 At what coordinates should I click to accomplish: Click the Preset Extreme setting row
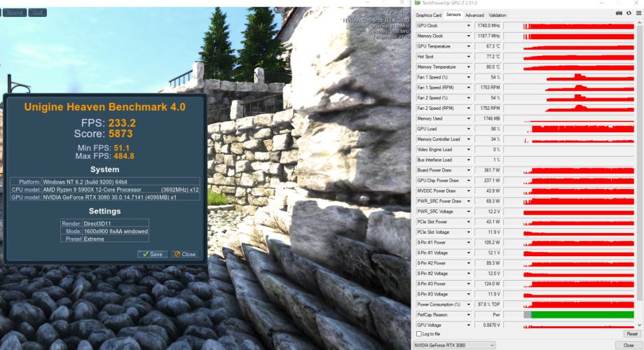(104, 239)
